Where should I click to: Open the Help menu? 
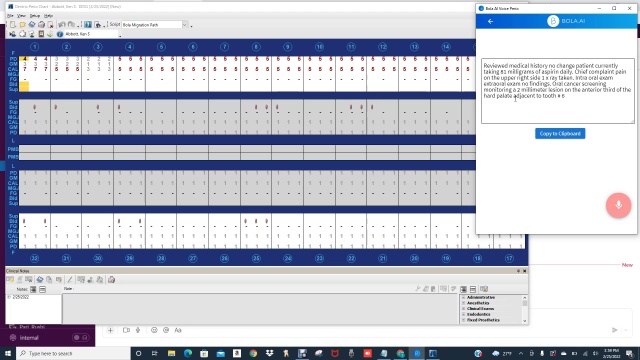coord(48,16)
